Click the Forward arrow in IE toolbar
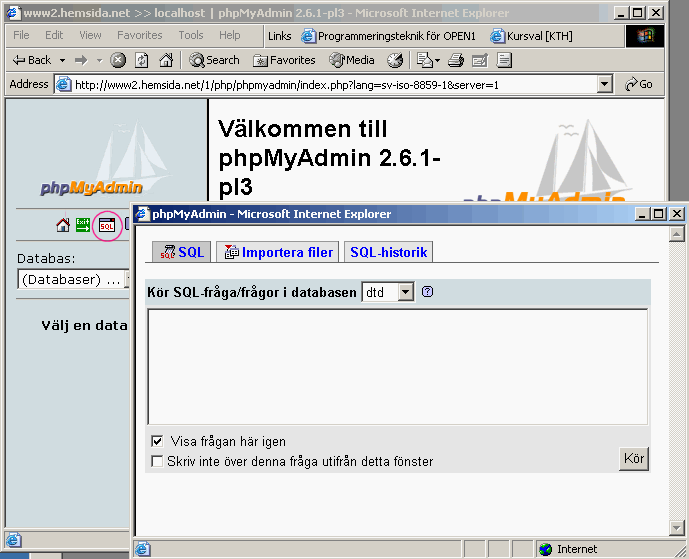The width and height of the screenshot is (689, 559). pyautogui.click(x=81, y=60)
